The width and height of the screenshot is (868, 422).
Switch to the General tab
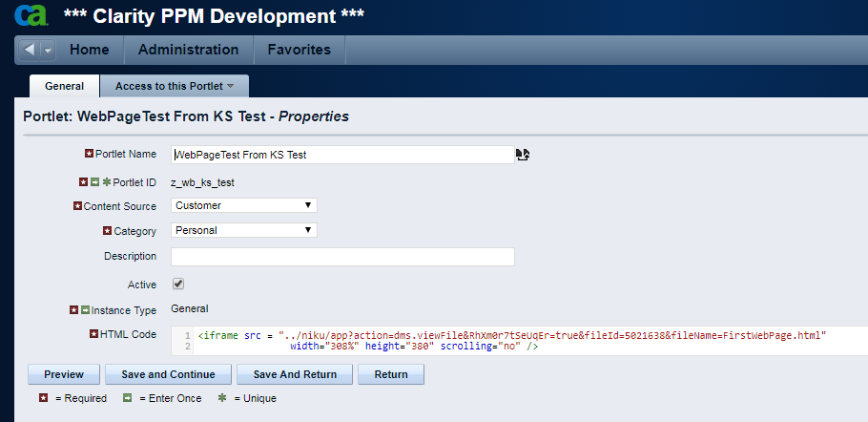point(64,86)
